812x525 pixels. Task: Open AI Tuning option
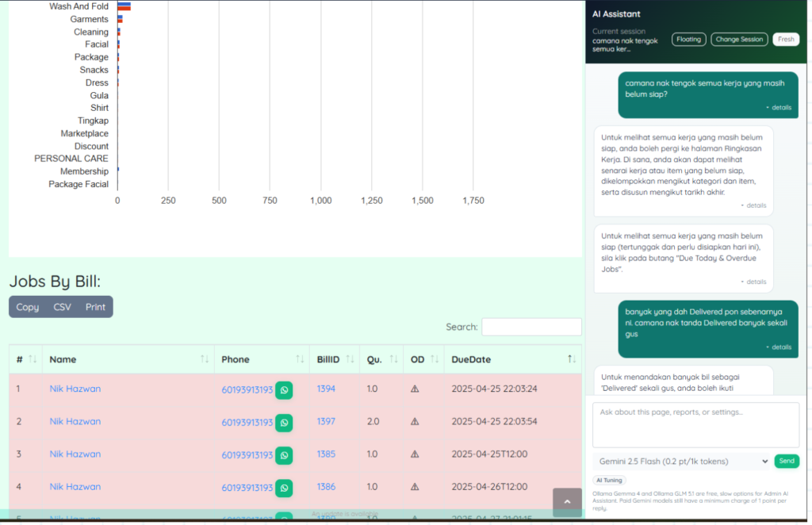(609, 480)
